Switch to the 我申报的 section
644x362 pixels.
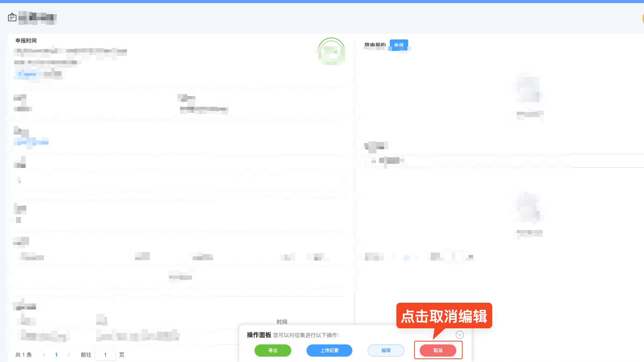click(x=375, y=44)
